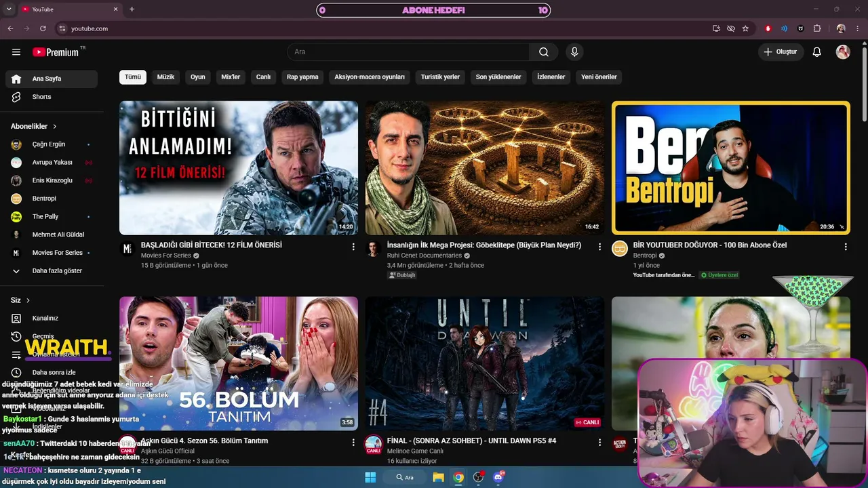Select the Son yüklenenler filter chip
This screenshot has width=868, height=488.
point(498,77)
